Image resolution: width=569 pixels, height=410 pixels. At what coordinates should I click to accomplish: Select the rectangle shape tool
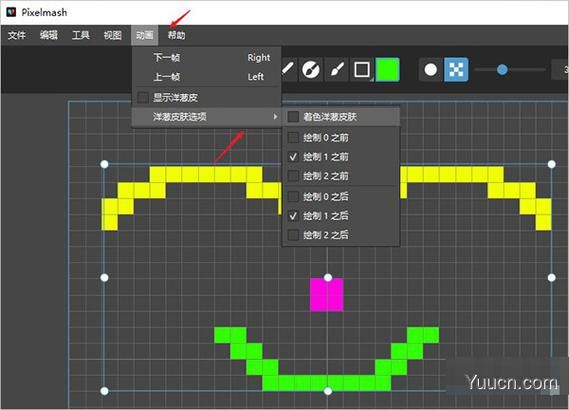click(x=362, y=69)
